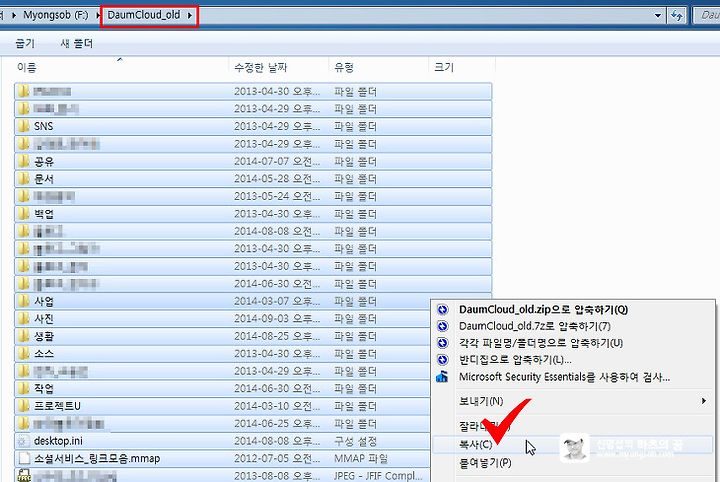Select the 사진 folder name

(44, 319)
